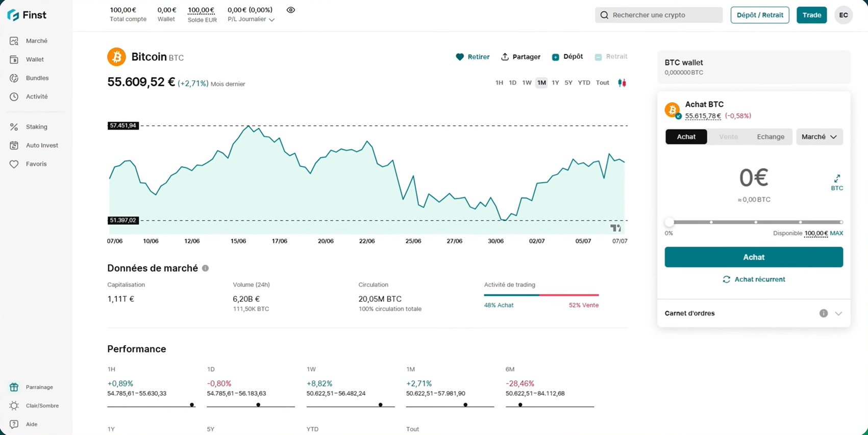Screen dimensions: 868x435
Task: Open Aide help
Action: click(x=23, y=424)
